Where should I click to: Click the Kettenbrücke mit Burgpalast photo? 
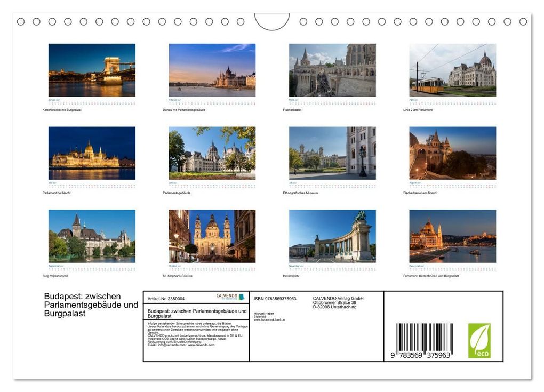(92, 70)
